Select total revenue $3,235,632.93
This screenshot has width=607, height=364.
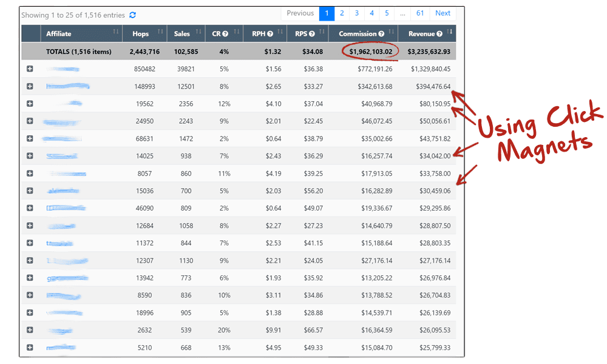pos(429,52)
